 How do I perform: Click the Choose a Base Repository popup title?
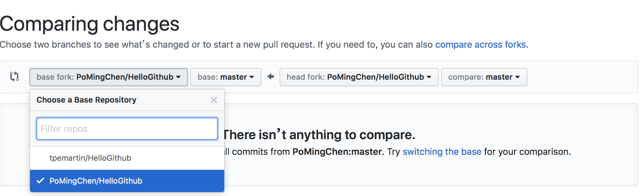click(86, 100)
